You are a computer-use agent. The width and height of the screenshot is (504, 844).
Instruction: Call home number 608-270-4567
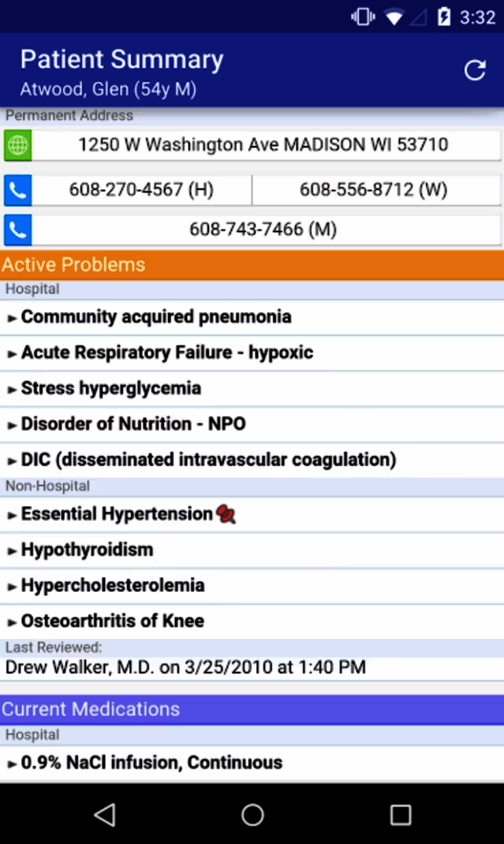pos(141,190)
